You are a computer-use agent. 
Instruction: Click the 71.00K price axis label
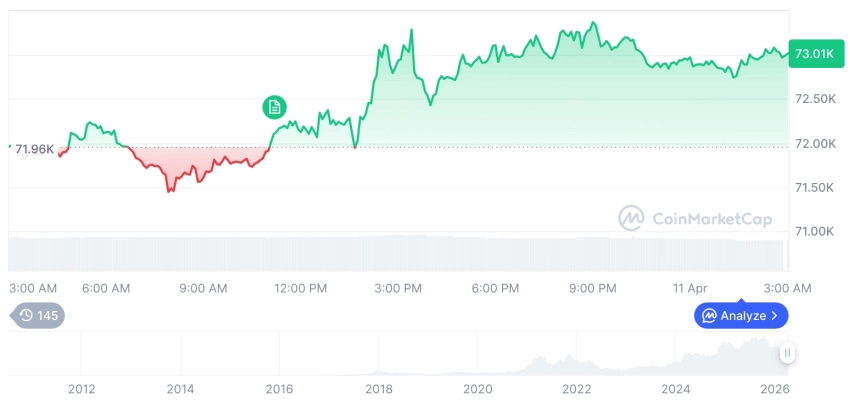point(815,232)
